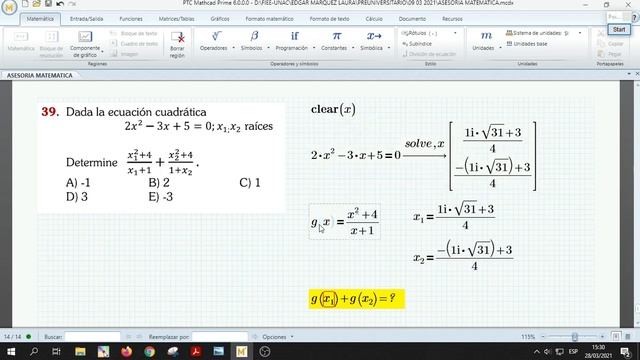Expand the Simbólica dropdown arrow

(x=389, y=48)
